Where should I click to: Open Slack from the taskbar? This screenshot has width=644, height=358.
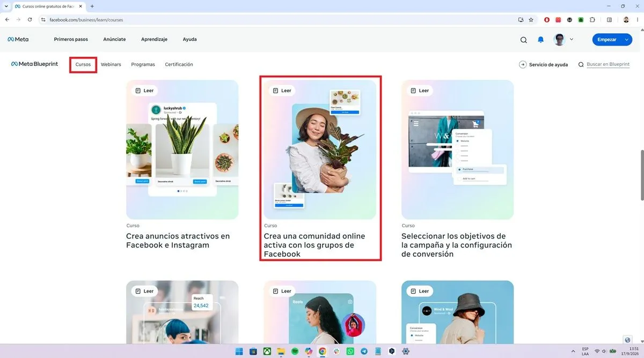(336, 352)
